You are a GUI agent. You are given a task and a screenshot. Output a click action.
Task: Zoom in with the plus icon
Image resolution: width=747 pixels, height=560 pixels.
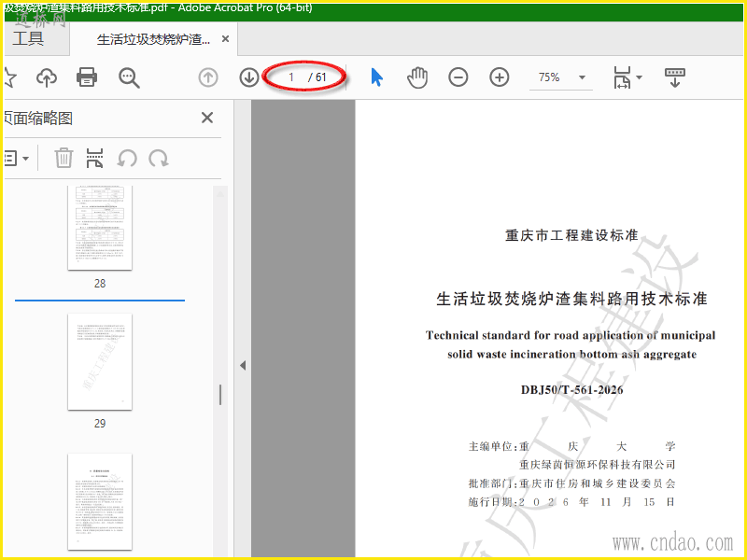click(x=500, y=77)
